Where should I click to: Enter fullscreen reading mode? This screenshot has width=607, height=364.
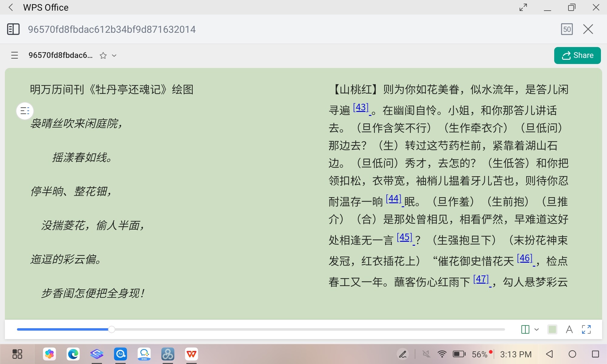click(586, 329)
